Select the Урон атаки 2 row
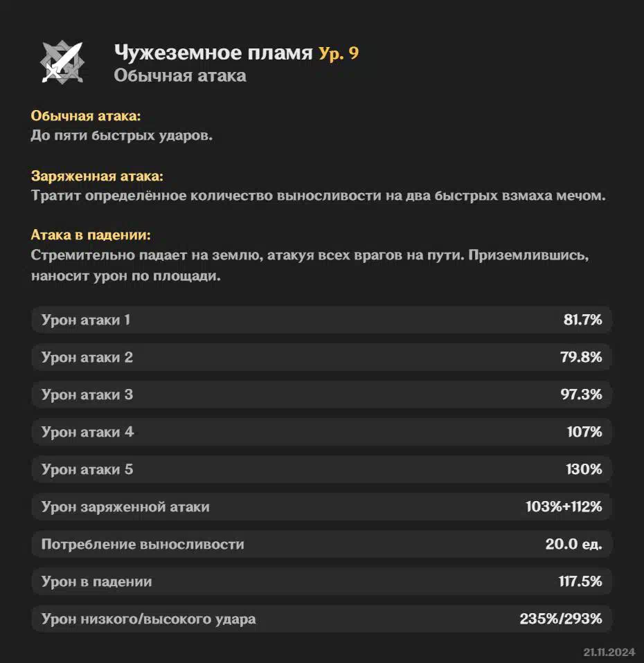 tap(321, 357)
